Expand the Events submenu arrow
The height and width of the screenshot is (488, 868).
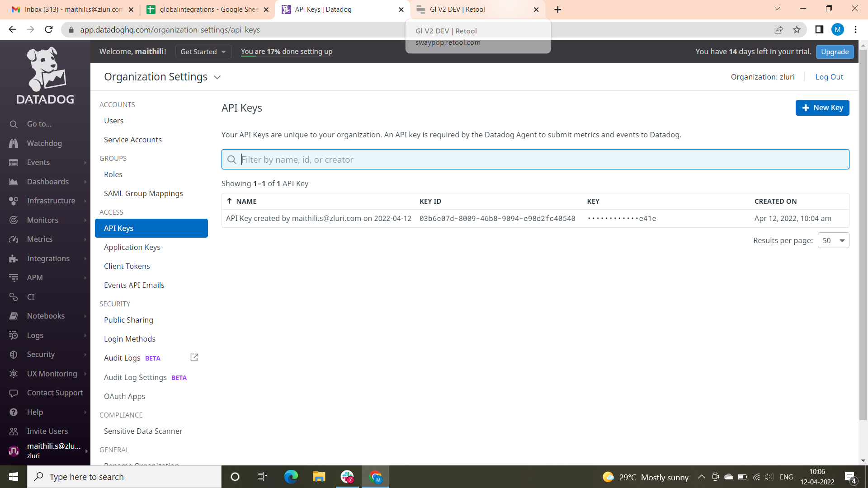click(85, 163)
